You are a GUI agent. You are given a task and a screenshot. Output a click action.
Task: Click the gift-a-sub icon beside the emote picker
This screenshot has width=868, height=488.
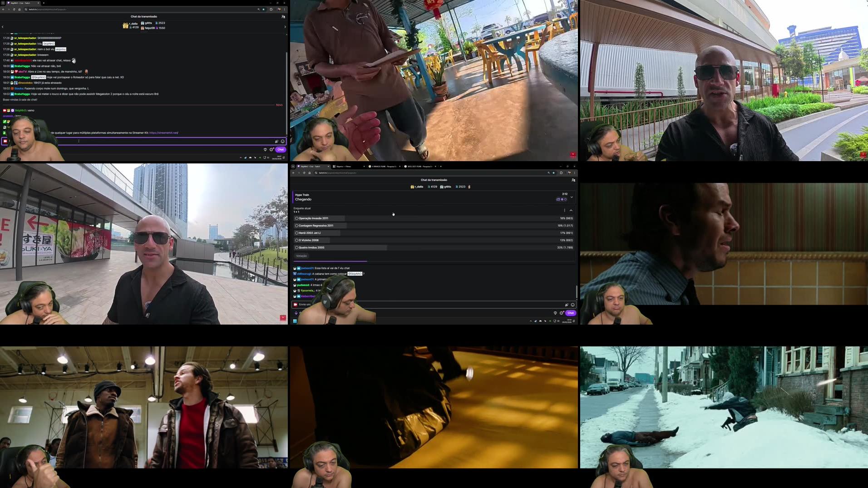(x=567, y=305)
